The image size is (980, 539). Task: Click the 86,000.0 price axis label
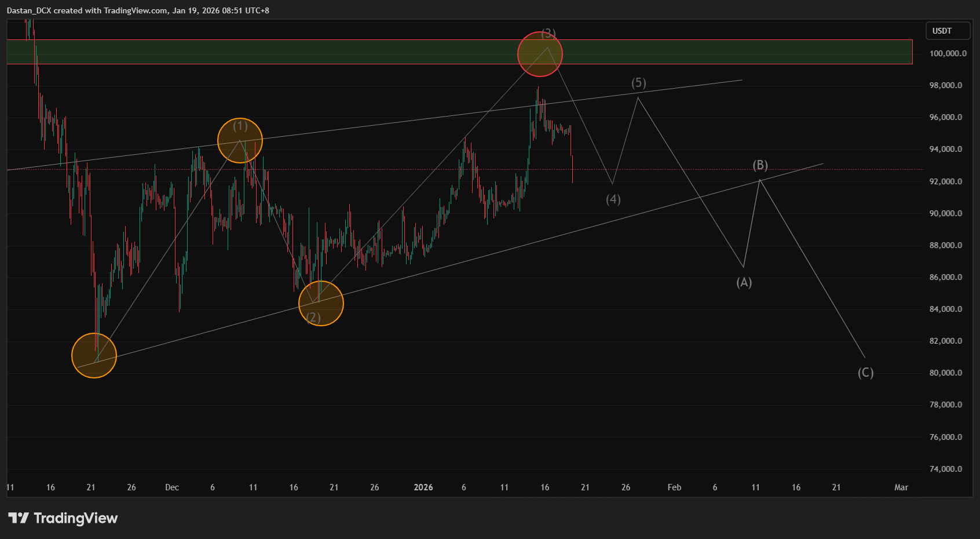[946, 277]
